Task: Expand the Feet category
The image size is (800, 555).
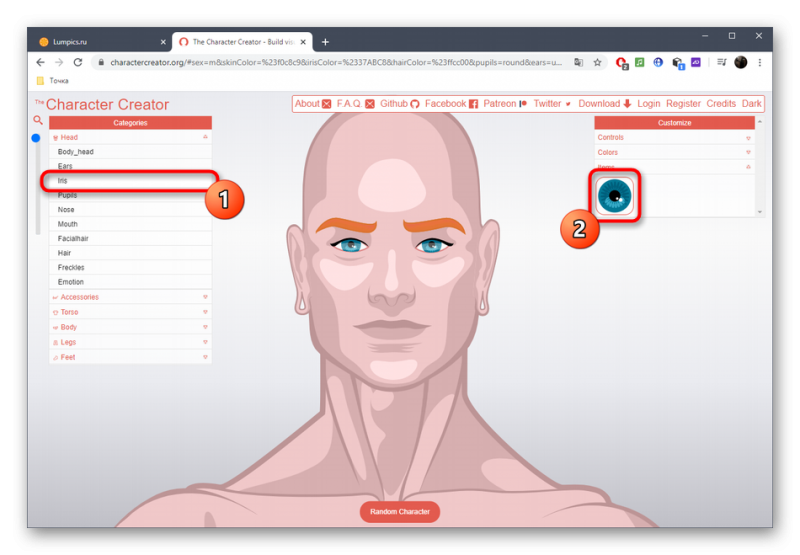Action: pyautogui.click(x=130, y=357)
